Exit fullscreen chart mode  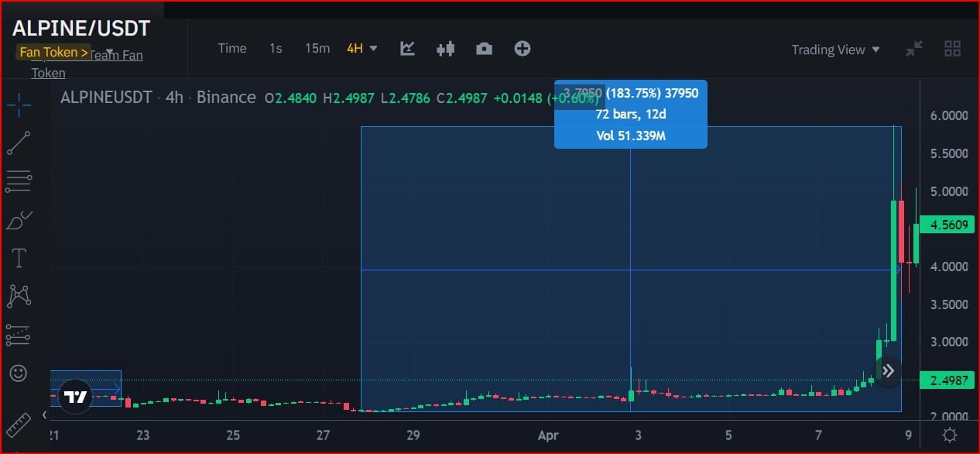(x=914, y=49)
